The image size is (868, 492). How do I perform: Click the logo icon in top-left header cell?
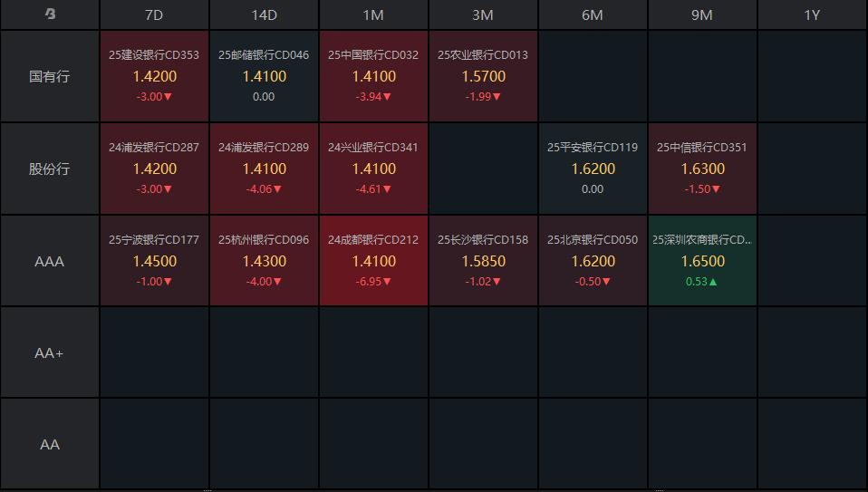pyautogui.click(x=50, y=14)
